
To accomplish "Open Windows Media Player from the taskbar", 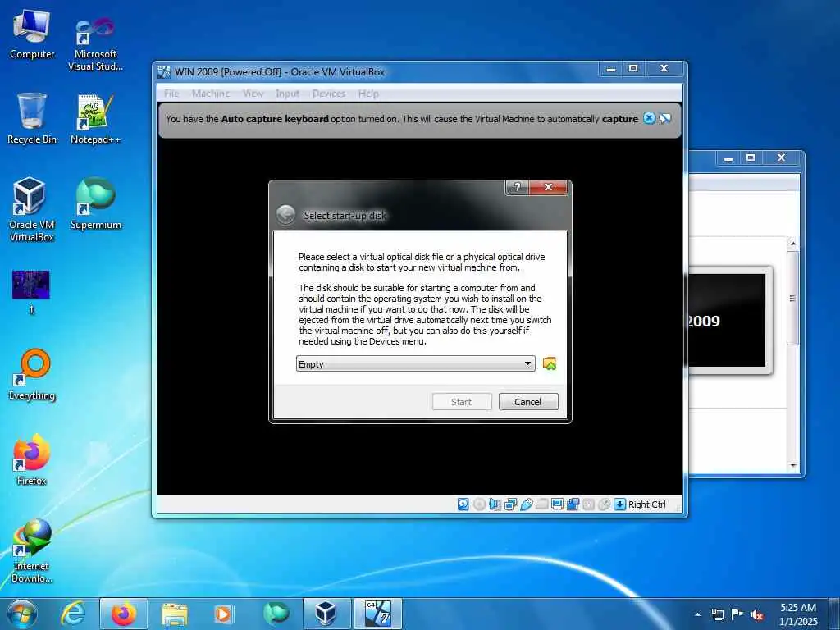I will [x=224, y=614].
